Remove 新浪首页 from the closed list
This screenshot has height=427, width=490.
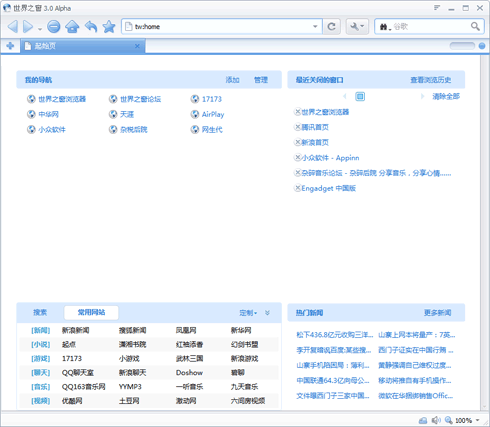[297, 142]
